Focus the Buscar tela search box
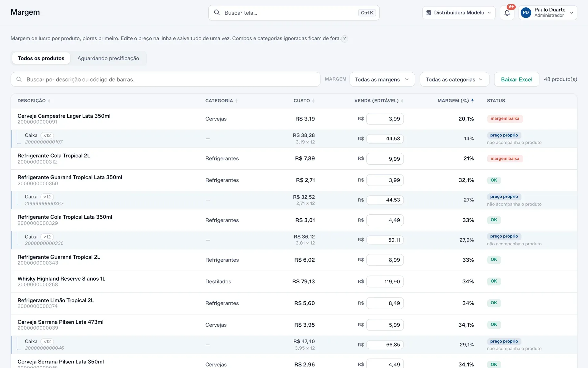This screenshot has height=368, width=588. [294, 13]
